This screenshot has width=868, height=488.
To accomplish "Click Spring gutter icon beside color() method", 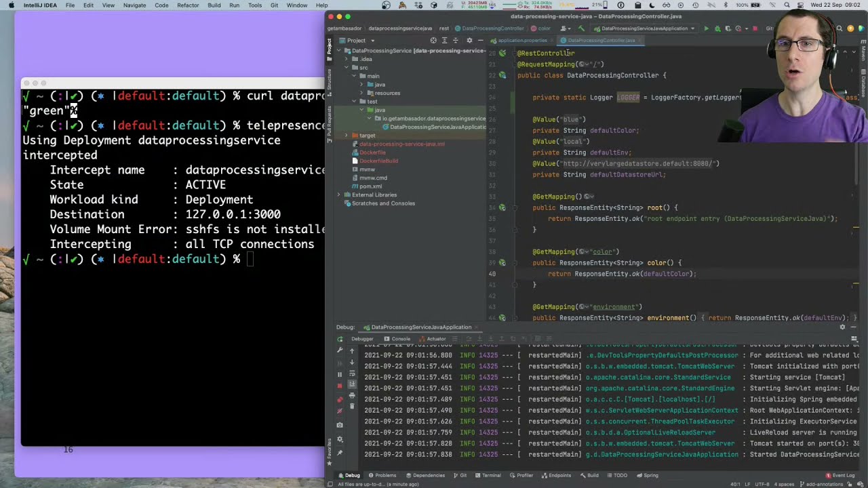I will (502, 262).
